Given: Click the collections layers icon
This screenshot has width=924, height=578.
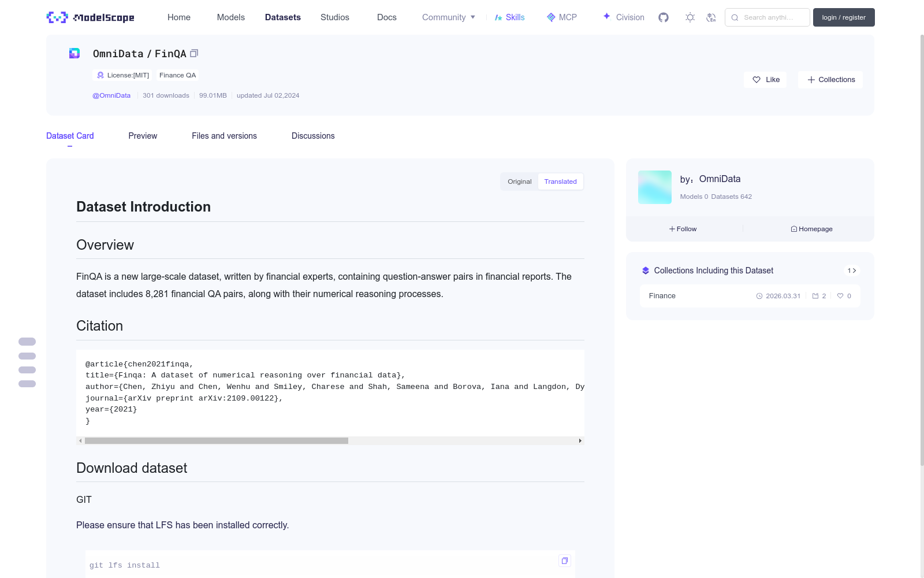Looking at the screenshot, I should point(646,271).
